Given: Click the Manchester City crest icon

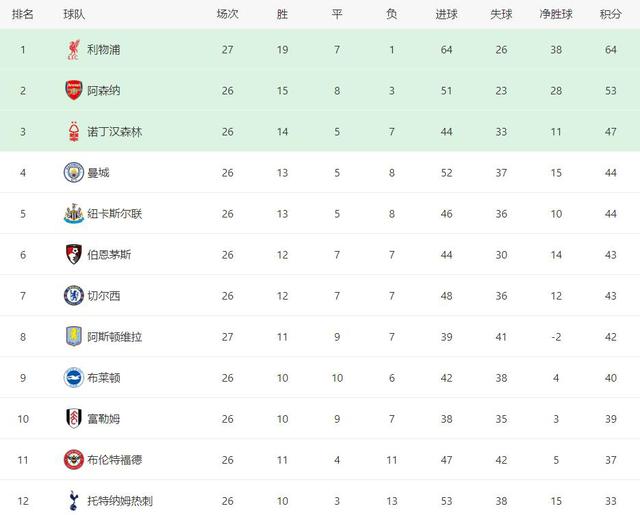Looking at the screenshot, I should pos(73,173).
